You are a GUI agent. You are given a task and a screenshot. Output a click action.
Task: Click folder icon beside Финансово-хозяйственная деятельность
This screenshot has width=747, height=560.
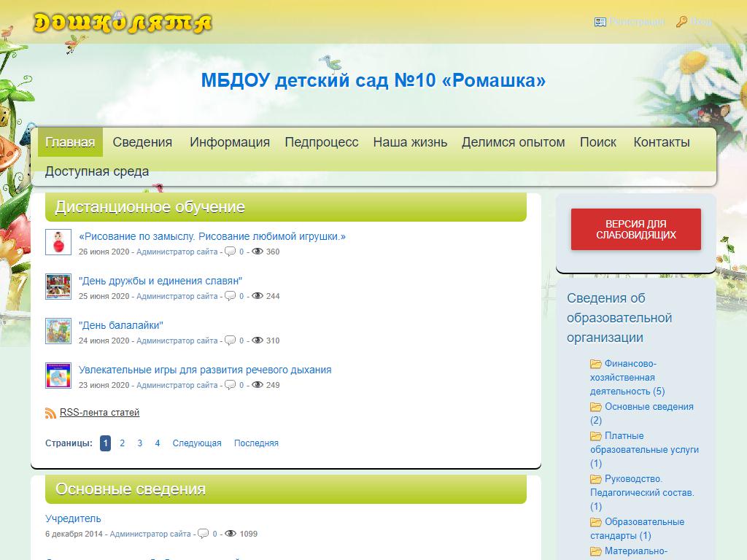pos(596,364)
